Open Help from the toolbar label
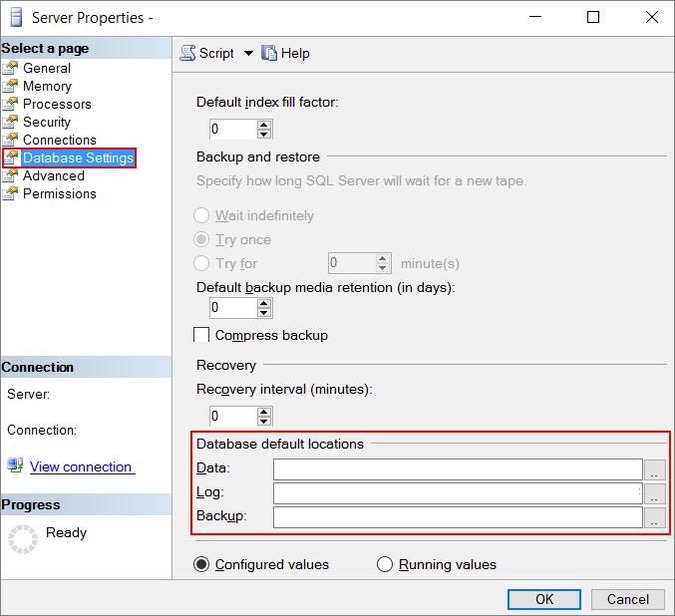The height and width of the screenshot is (616, 675). 295,54
